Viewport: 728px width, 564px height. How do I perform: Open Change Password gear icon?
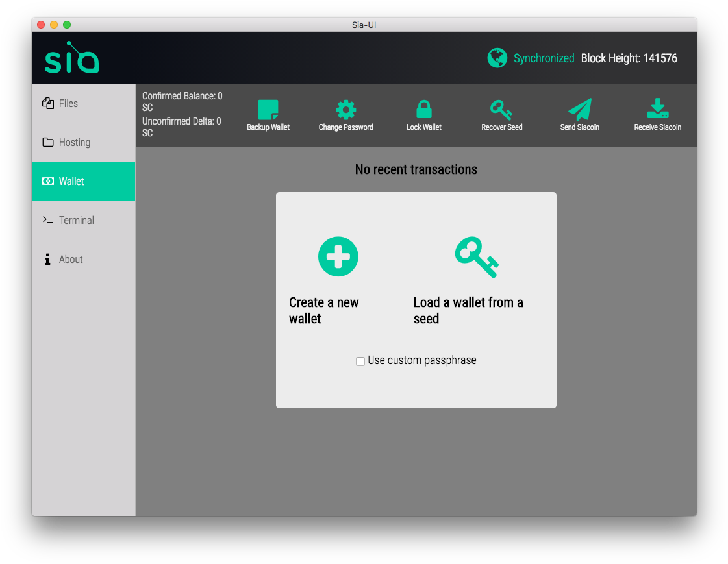click(x=345, y=110)
